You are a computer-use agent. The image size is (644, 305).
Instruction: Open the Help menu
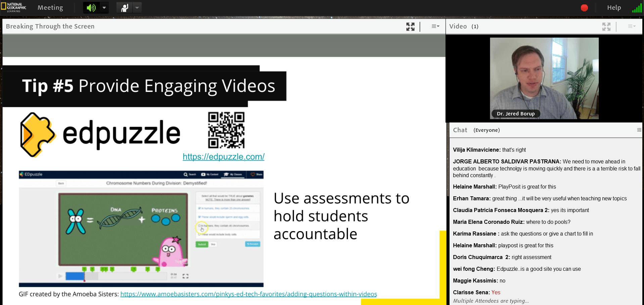pos(614,7)
